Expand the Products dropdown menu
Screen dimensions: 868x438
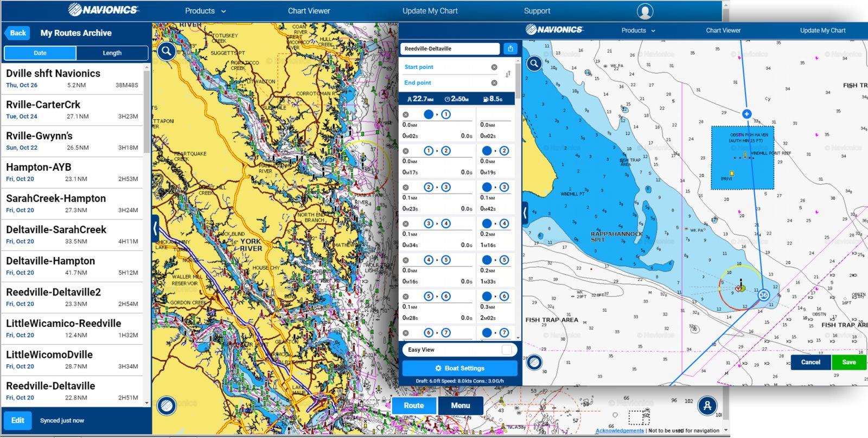(205, 11)
